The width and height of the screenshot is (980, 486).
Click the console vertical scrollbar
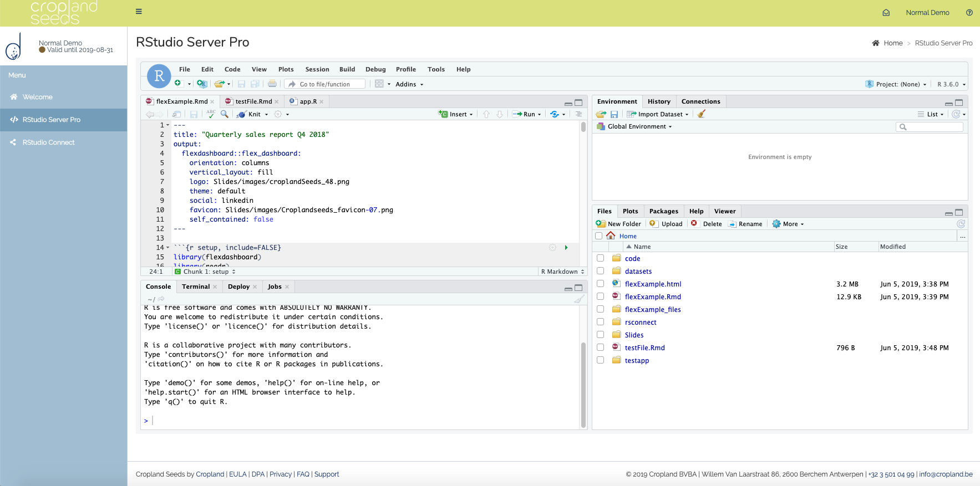[x=583, y=385]
